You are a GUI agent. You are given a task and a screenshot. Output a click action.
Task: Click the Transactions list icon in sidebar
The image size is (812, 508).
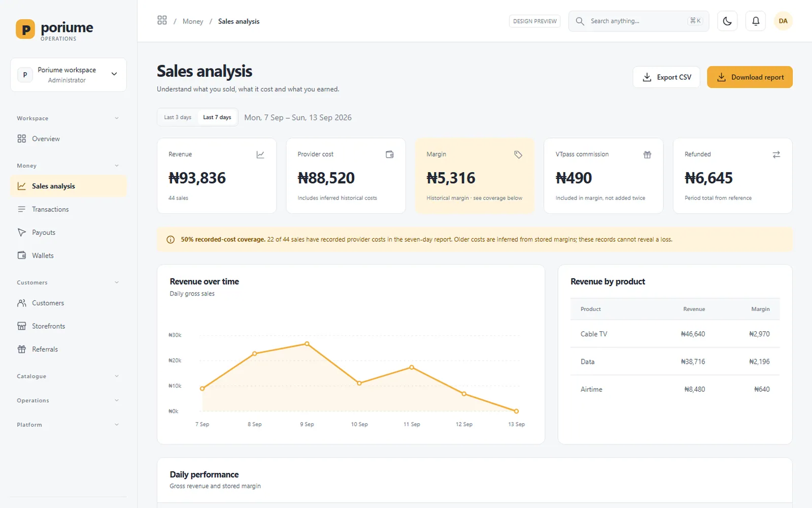coord(21,209)
